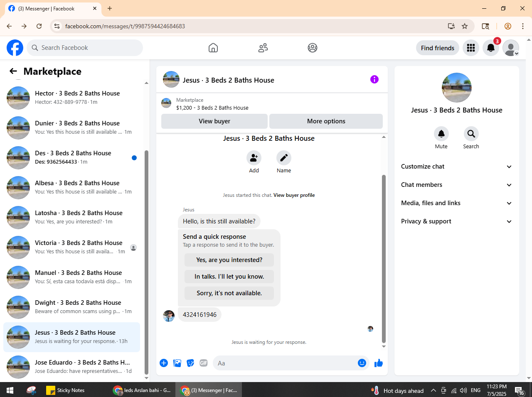The image size is (532, 397).
Task: Open the notifications bell
Action: coord(491,48)
